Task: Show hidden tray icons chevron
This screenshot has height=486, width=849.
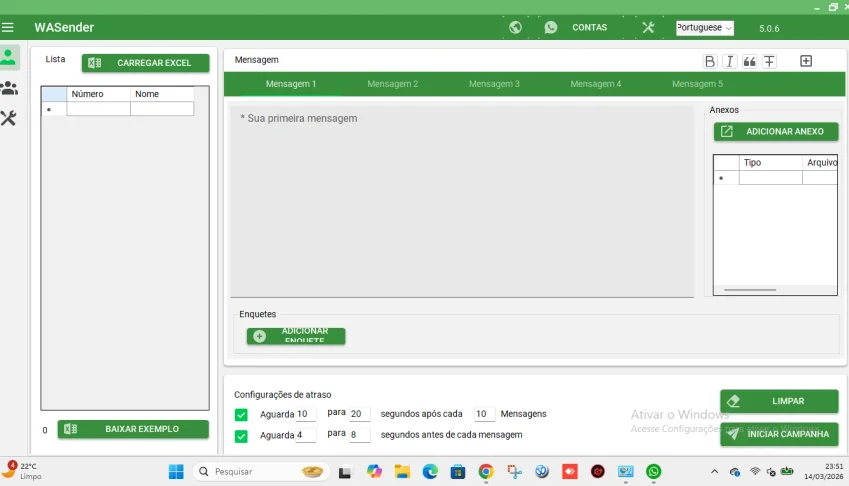Action: [x=714, y=472]
